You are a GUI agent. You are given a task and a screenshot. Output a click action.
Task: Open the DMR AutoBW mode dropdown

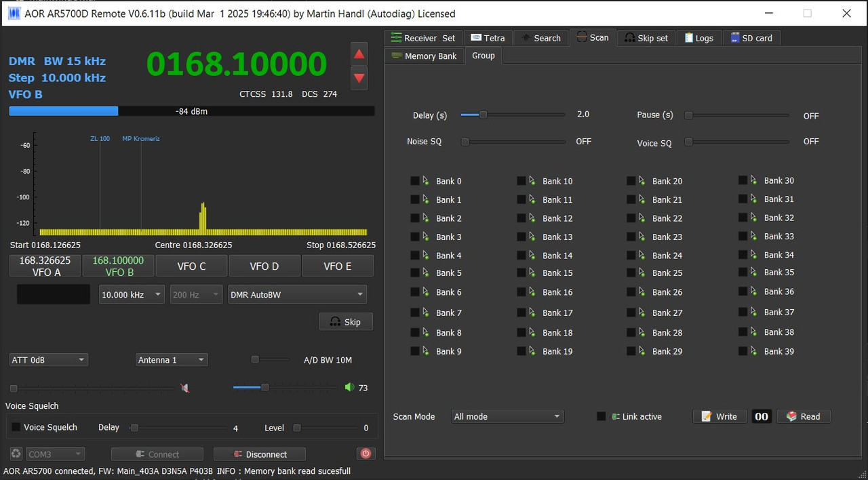point(298,294)
